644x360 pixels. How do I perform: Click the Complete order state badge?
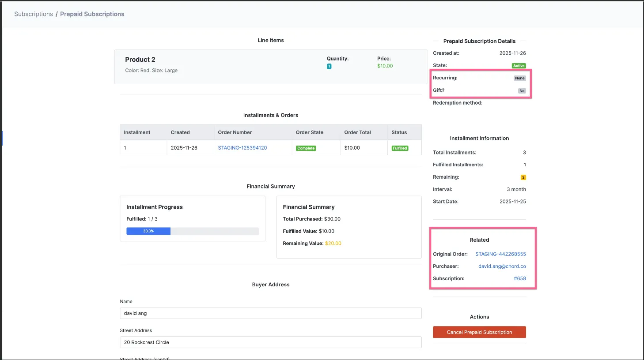[306, 148]
